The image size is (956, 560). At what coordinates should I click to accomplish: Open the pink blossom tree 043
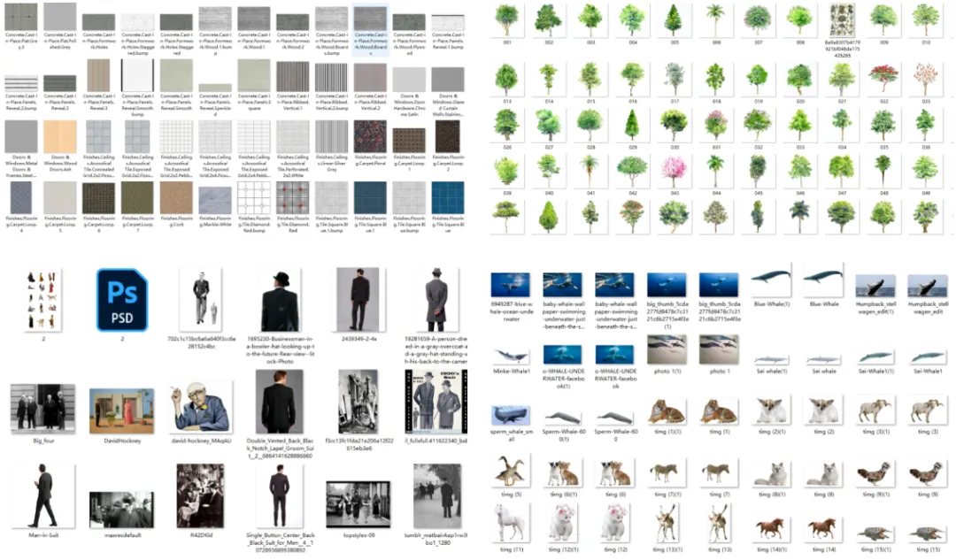tap(674, 168)
